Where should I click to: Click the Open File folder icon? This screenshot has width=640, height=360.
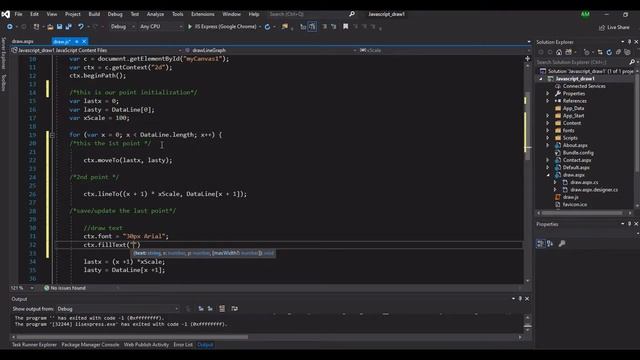(50, 27)
